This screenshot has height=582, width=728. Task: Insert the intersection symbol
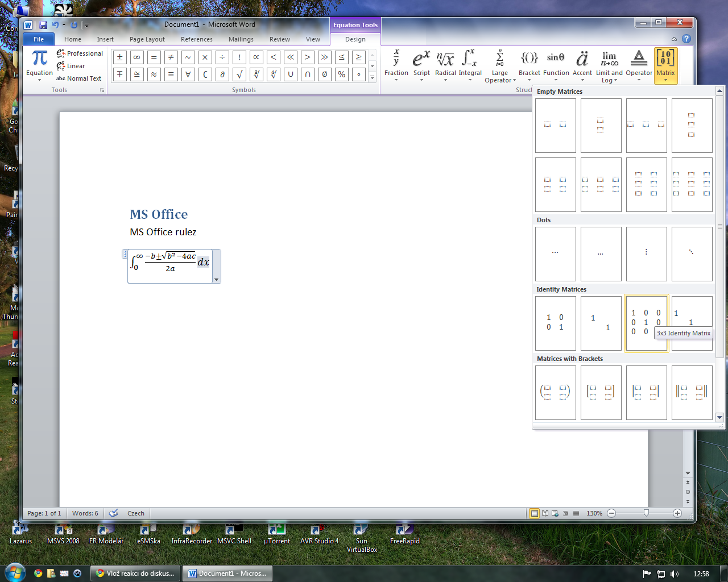pos(308,74)
